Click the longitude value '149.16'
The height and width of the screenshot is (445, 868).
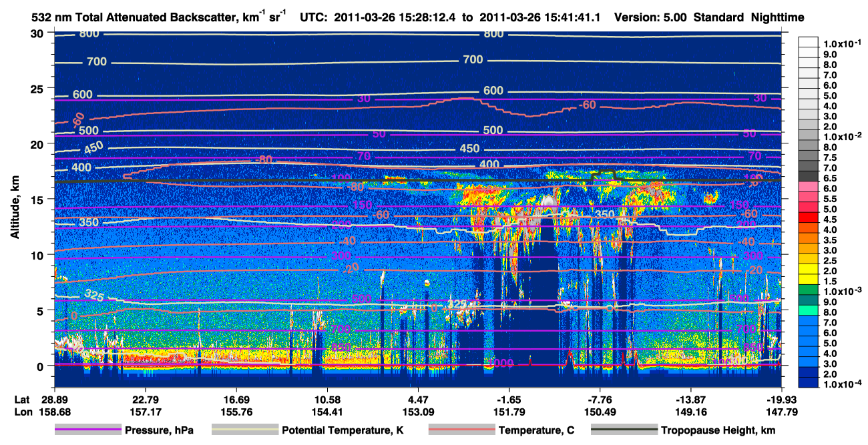tap(690, 412)
